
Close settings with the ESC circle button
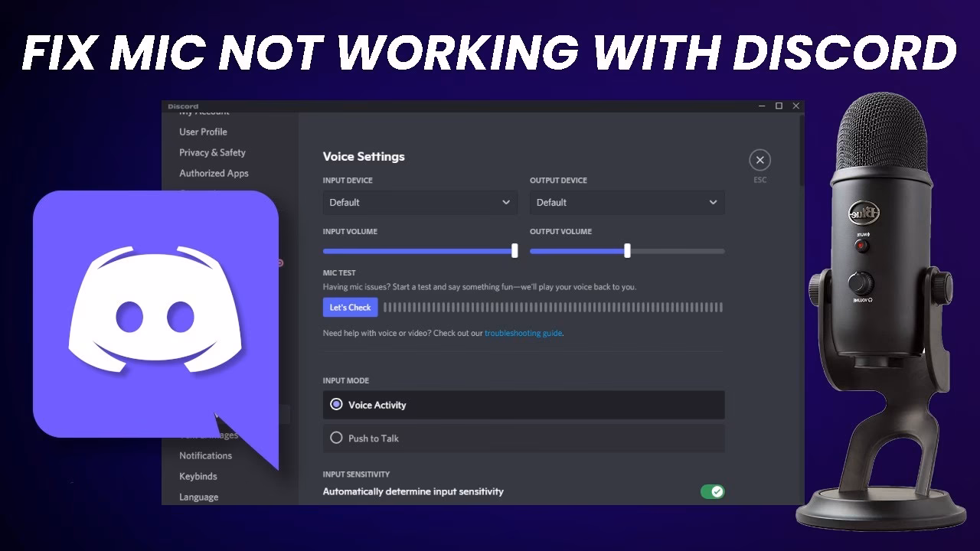(759, 160)
